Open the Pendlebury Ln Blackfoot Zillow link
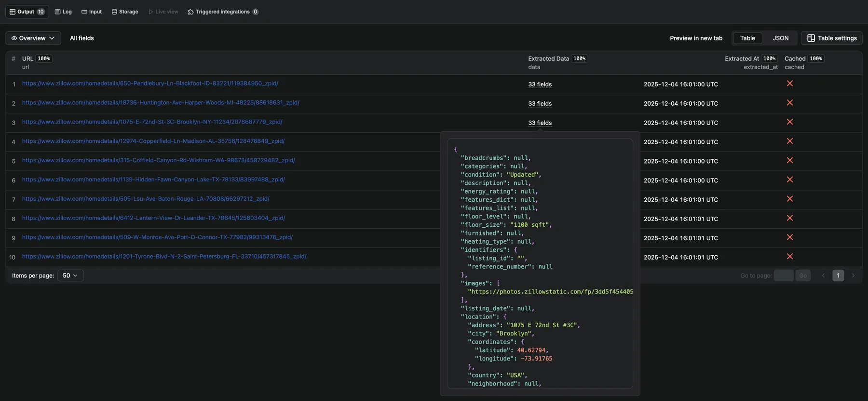868x401 pixels. [150, 83]
